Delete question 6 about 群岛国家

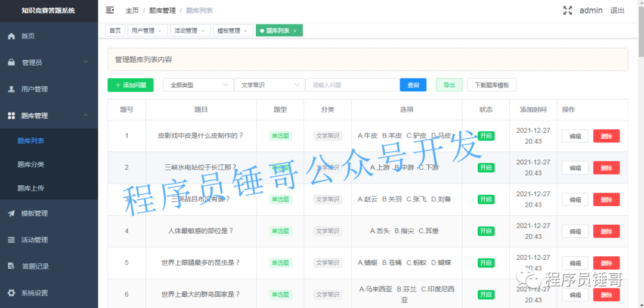606,294
